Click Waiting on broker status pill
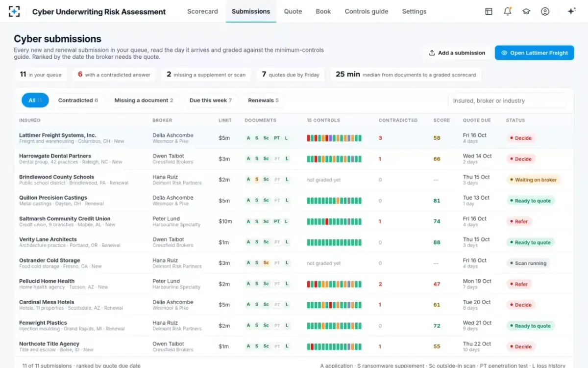The height and width of the screenshot is (368, 588). tap(533, 180)
